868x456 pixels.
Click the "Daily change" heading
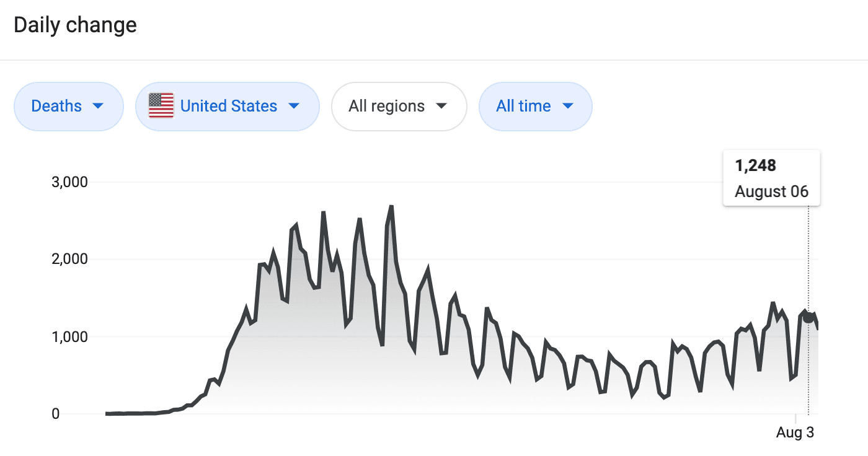pyautogui.click(x=75, y=25)
